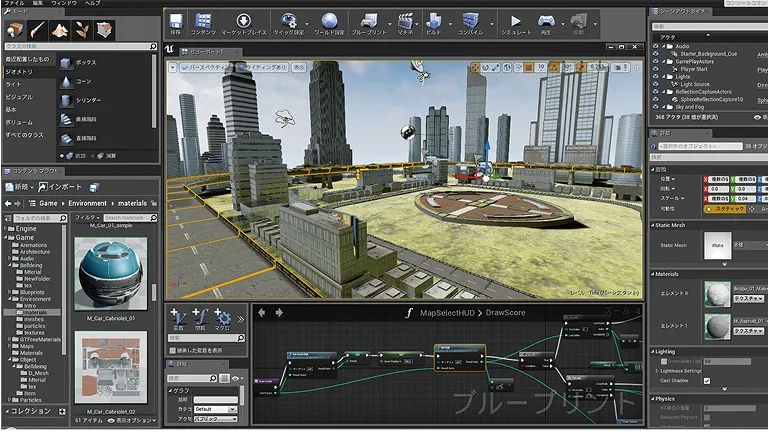Click the Save (保存) toolbar icon

[x=175, y=21]
